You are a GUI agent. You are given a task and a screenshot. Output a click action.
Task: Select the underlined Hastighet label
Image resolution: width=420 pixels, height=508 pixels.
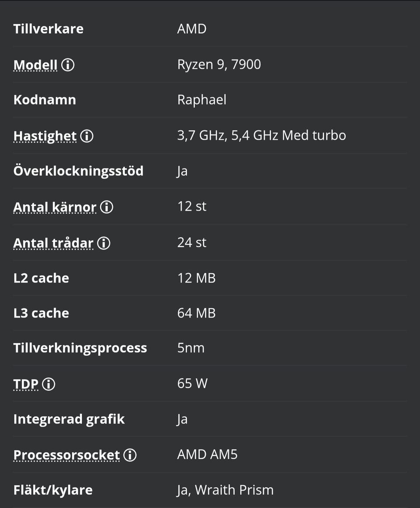45,136
